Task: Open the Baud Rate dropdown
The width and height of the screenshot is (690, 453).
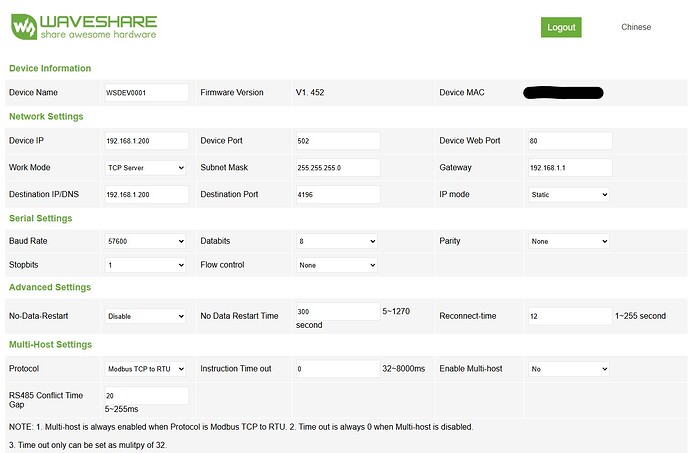Action: coord(145,241)
